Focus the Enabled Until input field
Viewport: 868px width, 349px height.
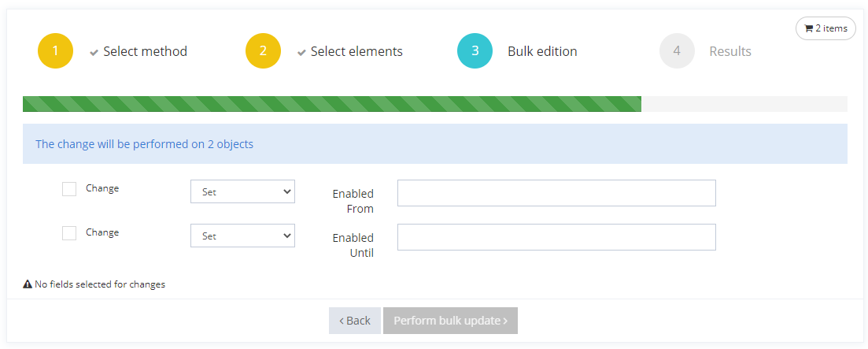coord(556,237)
